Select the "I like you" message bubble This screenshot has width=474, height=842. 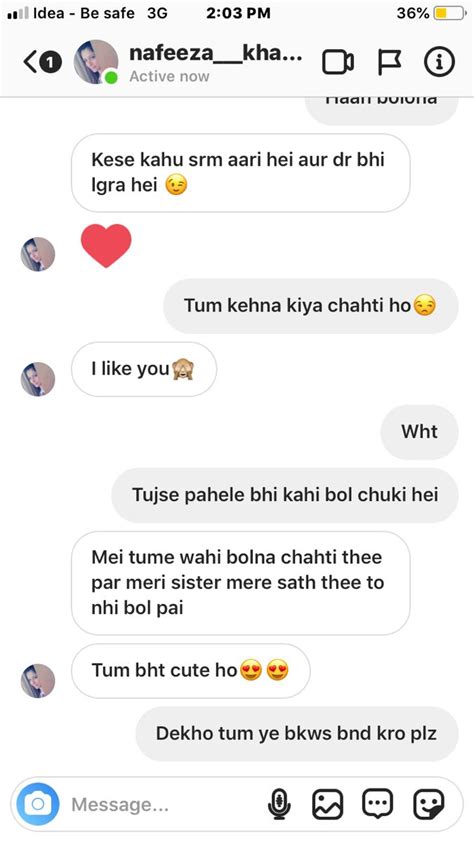point(144,369)
